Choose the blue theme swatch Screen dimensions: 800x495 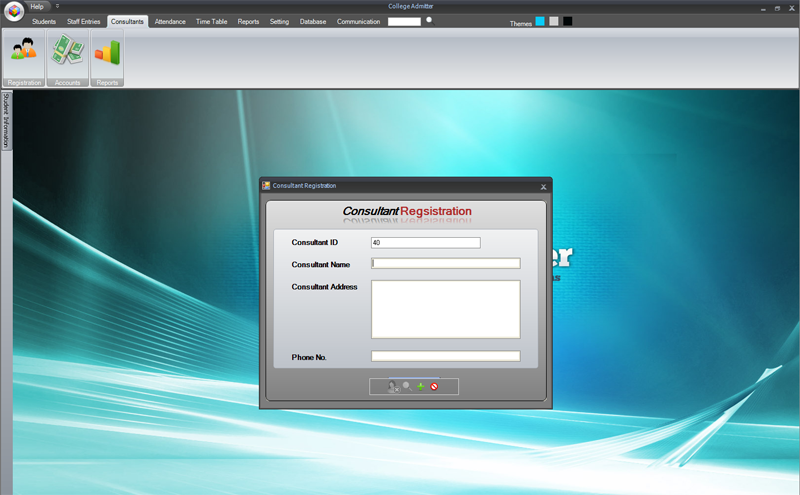click(540, 21)
